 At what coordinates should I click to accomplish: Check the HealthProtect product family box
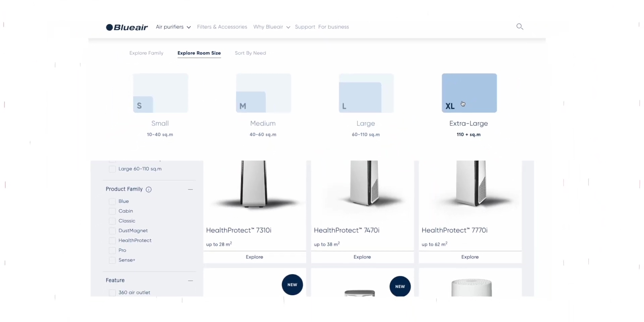(112, 240)
